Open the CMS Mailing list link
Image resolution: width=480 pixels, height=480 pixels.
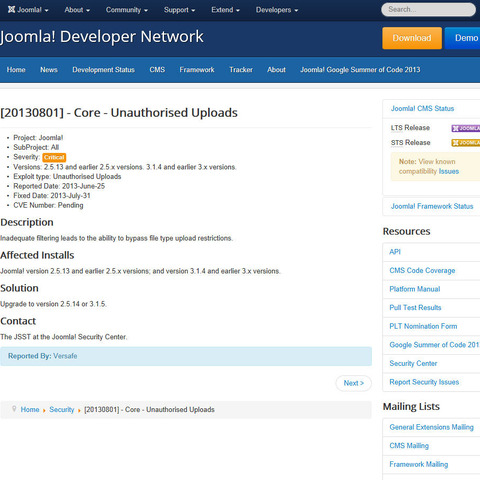point(409,446)
